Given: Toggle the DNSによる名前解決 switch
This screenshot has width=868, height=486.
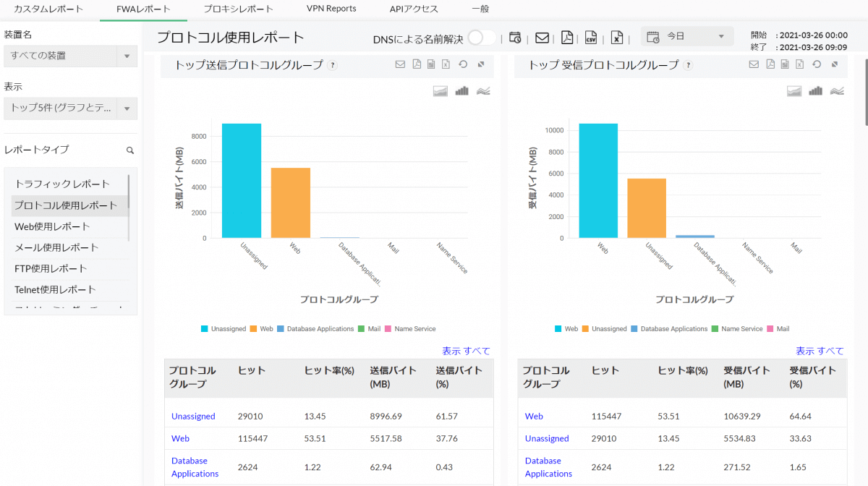Looking at the screenshot, I should 482,38.
